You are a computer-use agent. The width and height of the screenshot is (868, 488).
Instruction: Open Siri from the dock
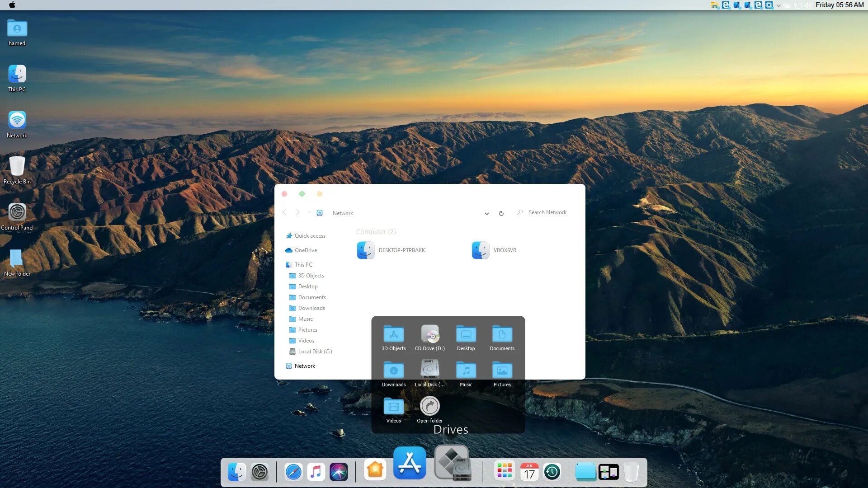point(339,472)
